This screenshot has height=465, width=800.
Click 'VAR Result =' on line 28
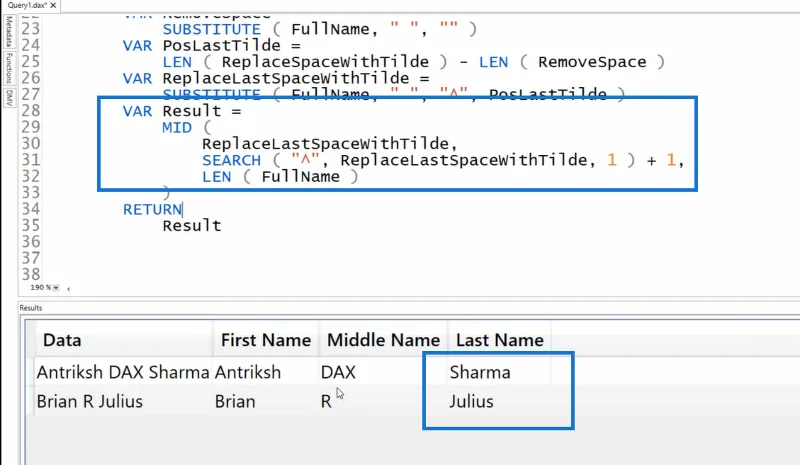tap(182, 111)
